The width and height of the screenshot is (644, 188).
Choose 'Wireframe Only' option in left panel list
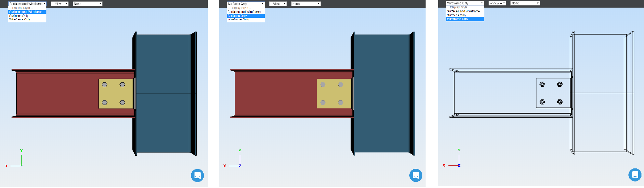click(27, 19)
